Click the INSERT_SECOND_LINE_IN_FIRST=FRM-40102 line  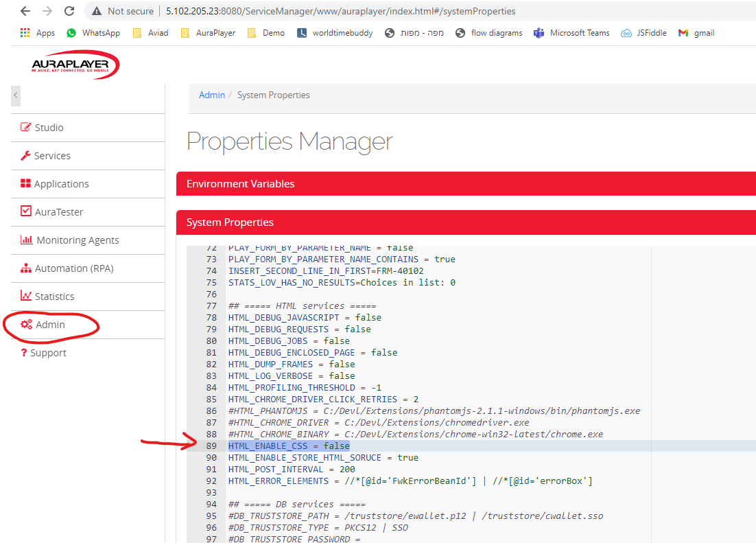point(326,270)
